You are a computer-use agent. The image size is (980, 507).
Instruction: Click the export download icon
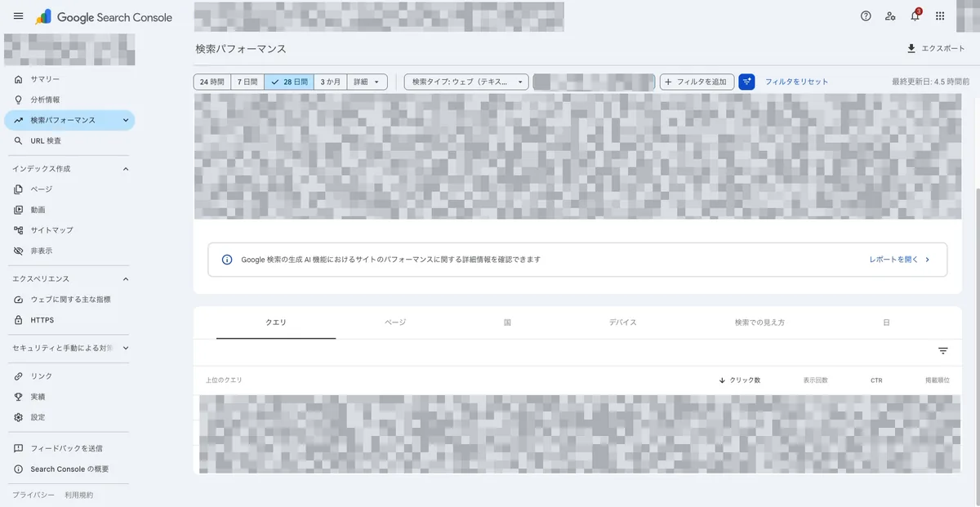(911, 49)
